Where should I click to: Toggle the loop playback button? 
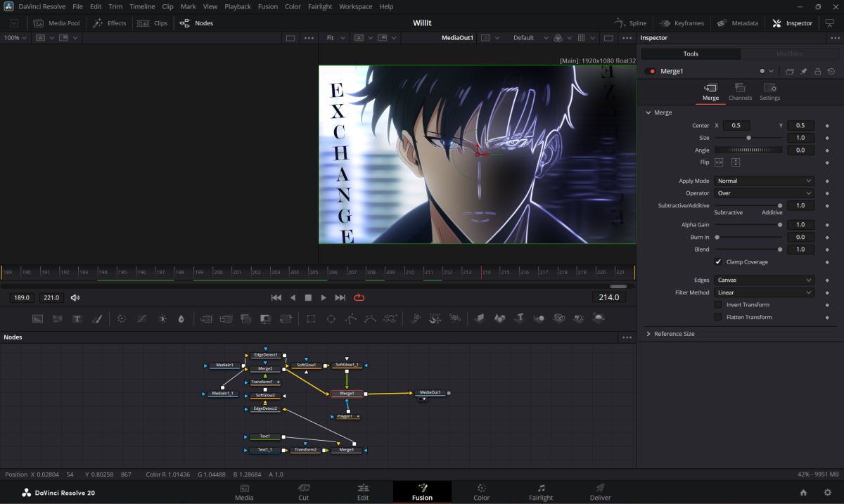[359, 298]
